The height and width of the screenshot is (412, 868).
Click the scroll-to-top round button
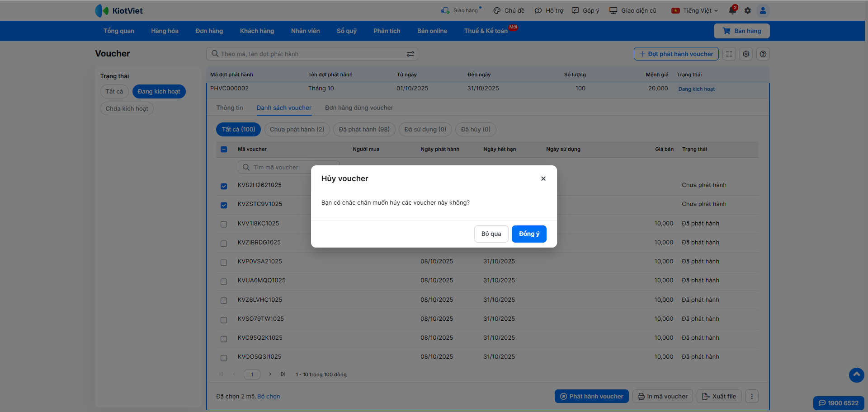click(x=856, y=375)
